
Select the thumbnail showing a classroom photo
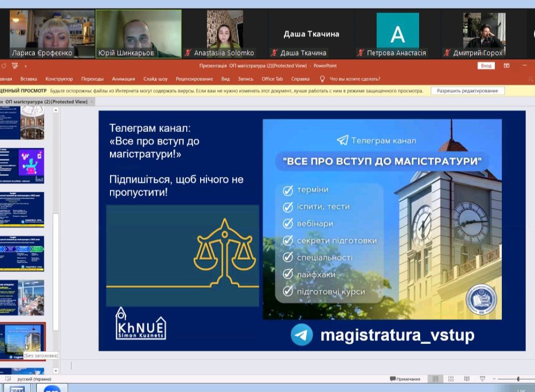coord(22,298)
